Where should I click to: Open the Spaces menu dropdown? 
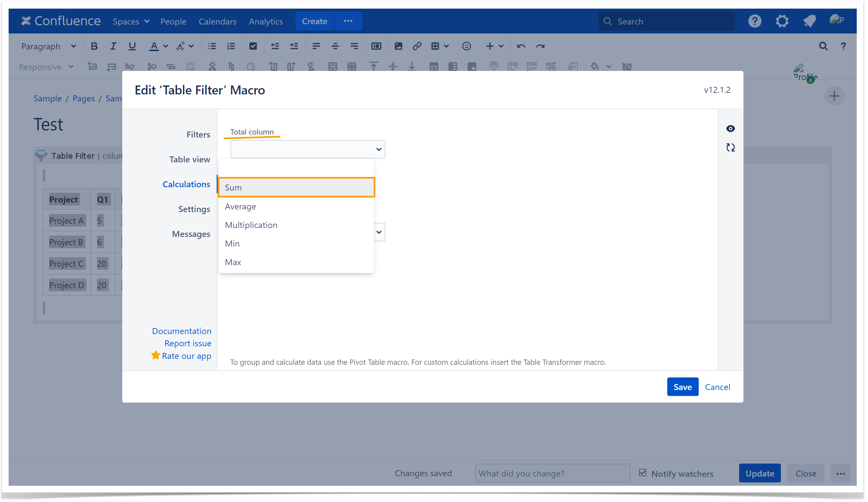pos(131,21)
